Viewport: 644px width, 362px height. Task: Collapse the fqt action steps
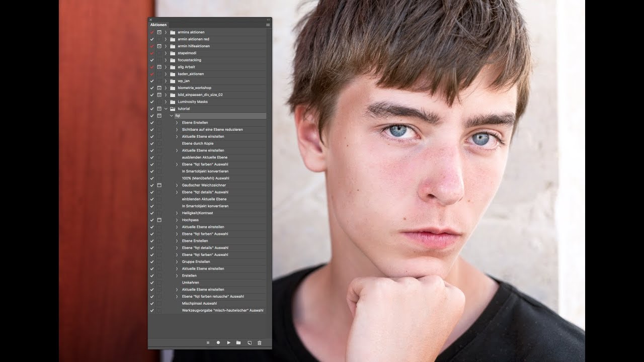coord(171,116)
